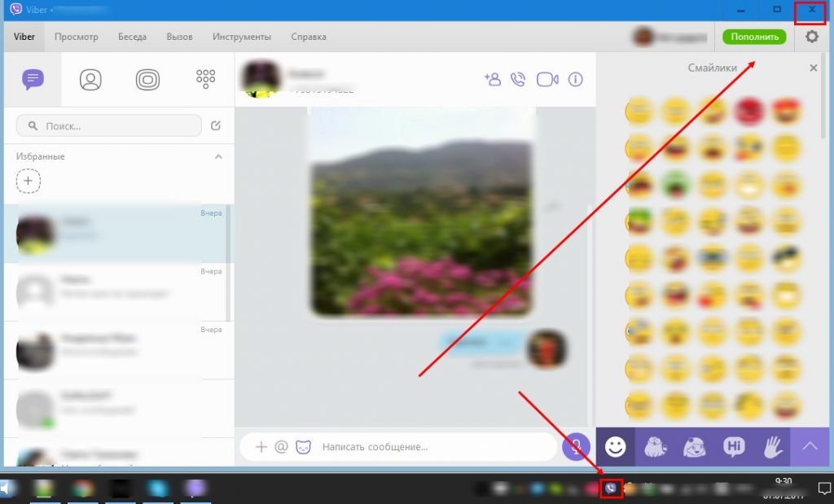Image resolution: width=834 pixels, height=504 pixels.
Task: Click the compose new message icon
Action: tap(216, 125)
